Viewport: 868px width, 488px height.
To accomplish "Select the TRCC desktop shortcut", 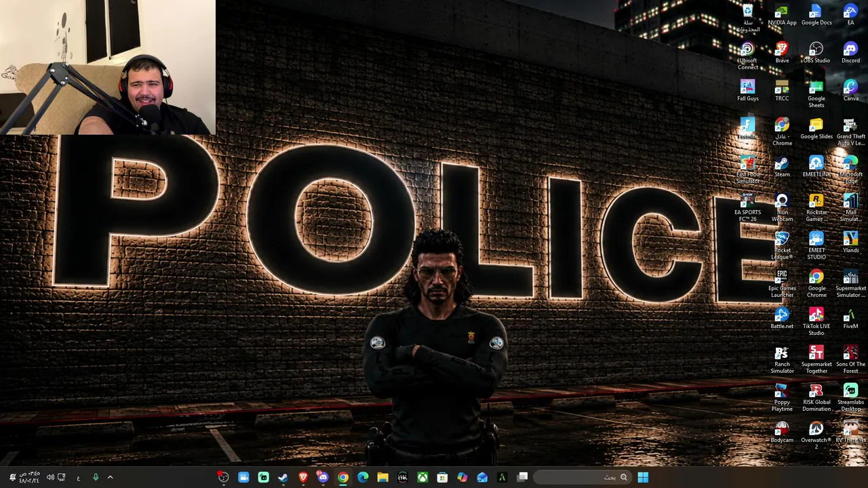I will (x=782, y=91).
